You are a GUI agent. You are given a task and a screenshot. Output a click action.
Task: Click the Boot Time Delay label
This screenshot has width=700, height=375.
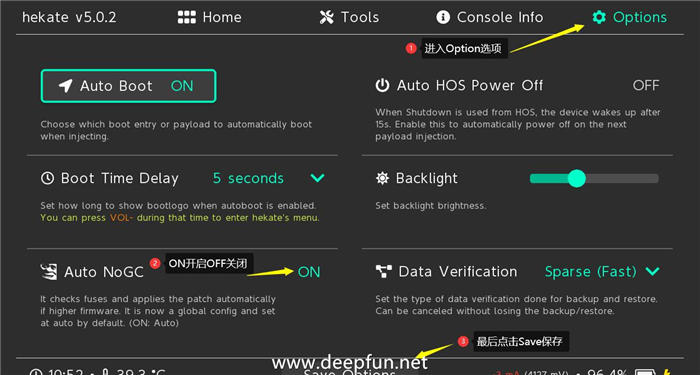point(120,179)
